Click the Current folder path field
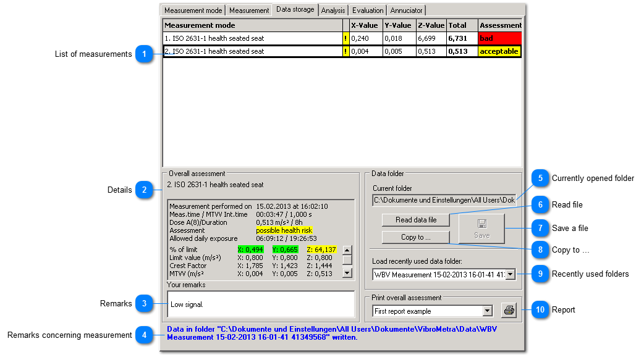The width and height of the screenshot is (644, 357). pos(444,200)
